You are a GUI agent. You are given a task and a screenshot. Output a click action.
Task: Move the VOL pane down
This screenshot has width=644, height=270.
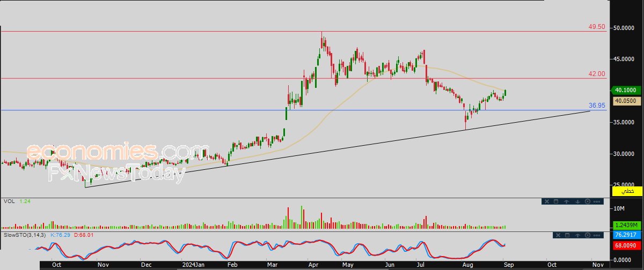[577, 201]
